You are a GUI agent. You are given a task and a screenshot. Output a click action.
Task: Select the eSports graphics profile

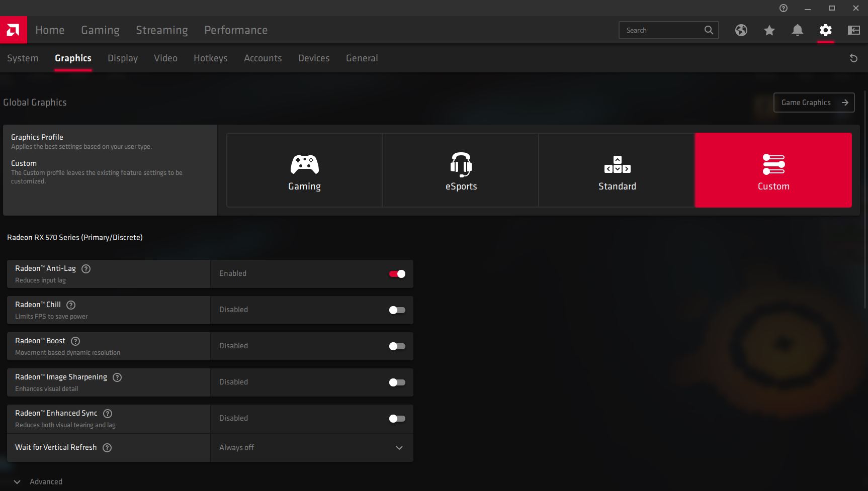pyautogui.click(x=461, y=170)
